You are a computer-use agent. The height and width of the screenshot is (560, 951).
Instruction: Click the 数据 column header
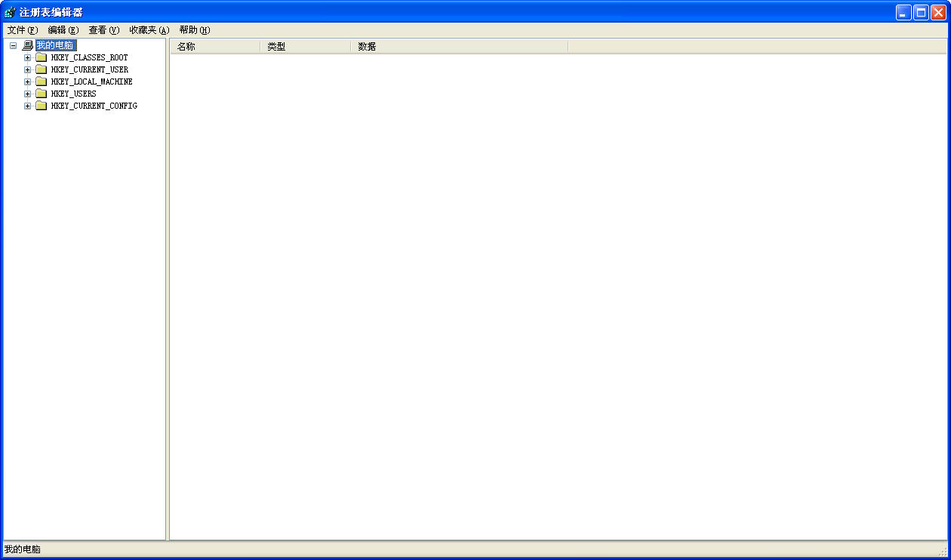(459, 47)
